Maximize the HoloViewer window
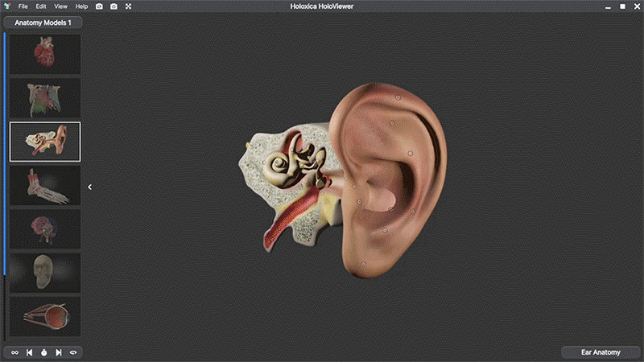Screen dimensions: 644x362 [x=622, y=6]
